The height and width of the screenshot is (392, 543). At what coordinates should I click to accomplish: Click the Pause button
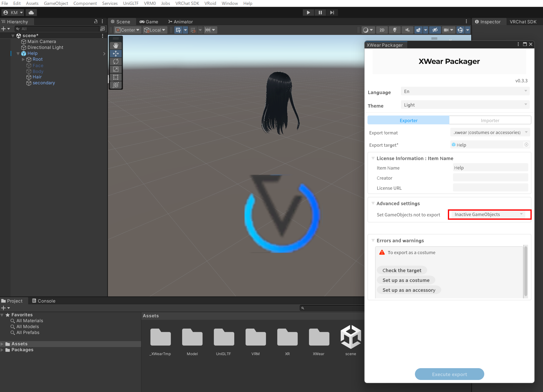pos(320,12)
